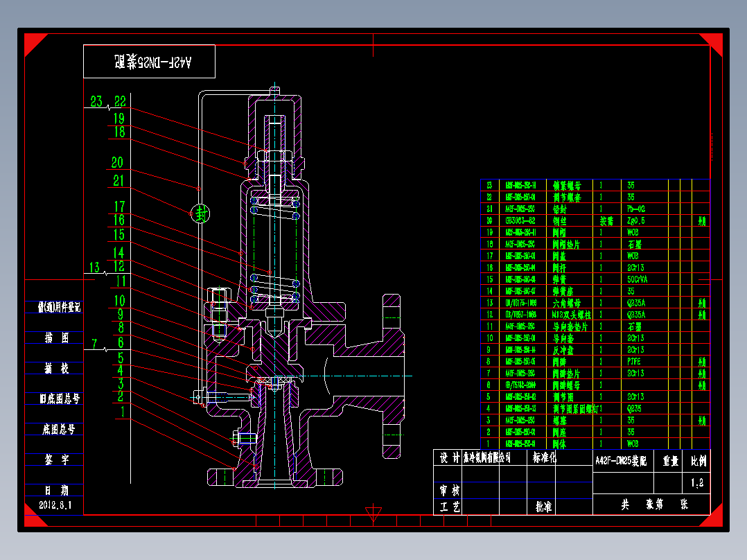Select callout number 16 label

pyautogui.click(x=119, y=220)
